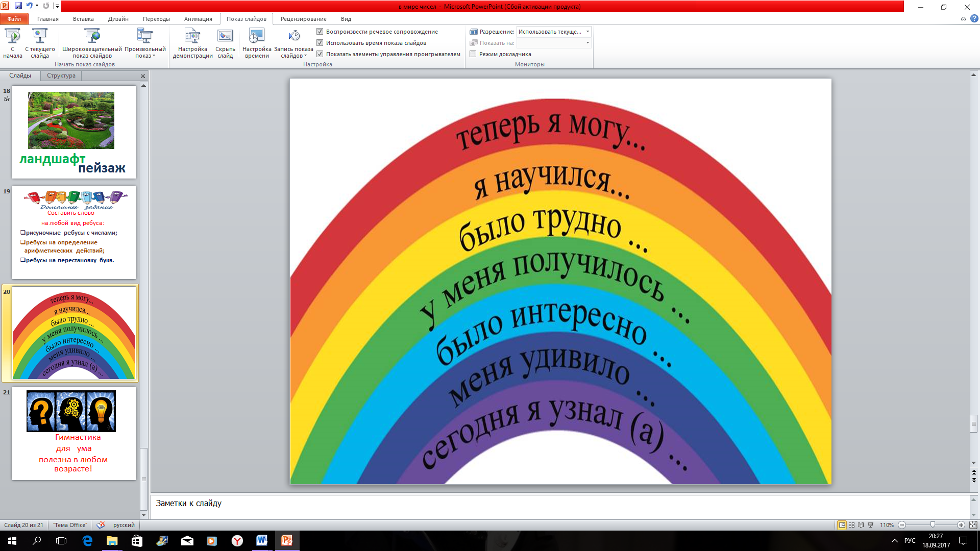
Task: Open slide show setup (Настройка демонстрации)
Action: 192,43
